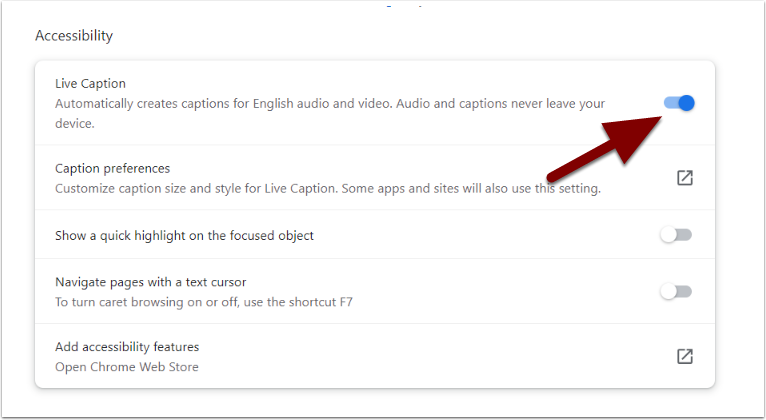Open Chrome Web Store link text
This screenshot has width=766, height=420.
tap(127, 367)
